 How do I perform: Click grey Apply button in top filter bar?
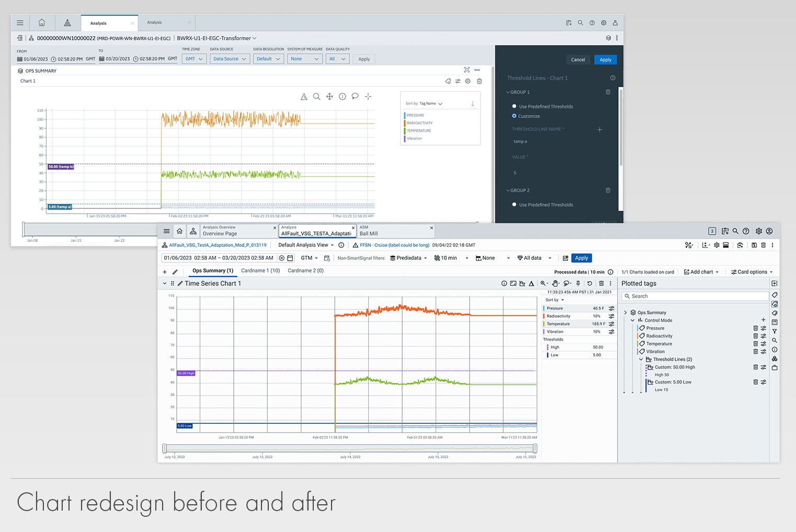pos(364,59)
